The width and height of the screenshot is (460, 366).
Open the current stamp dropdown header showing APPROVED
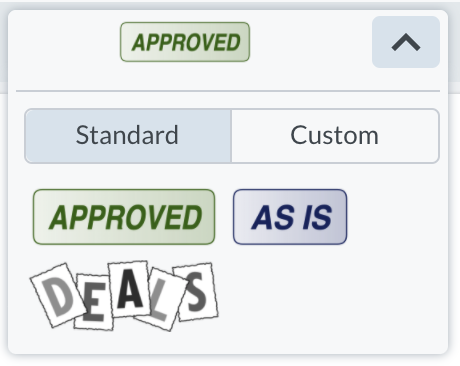(185, 42)
